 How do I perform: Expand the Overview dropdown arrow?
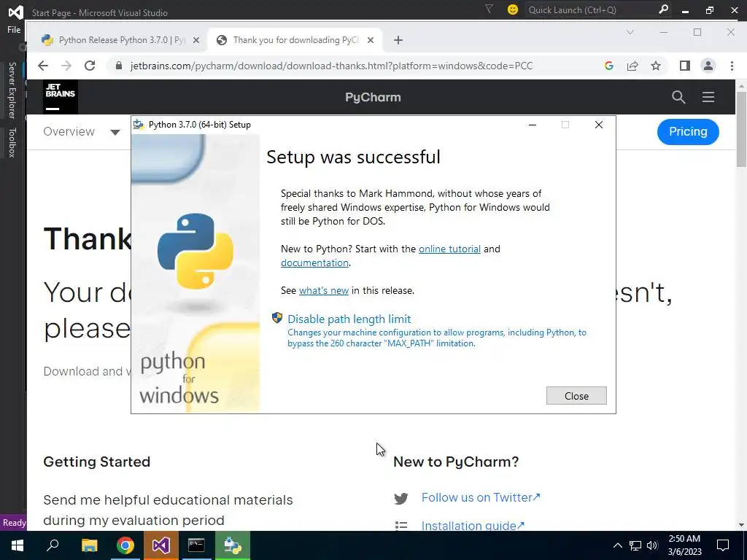pyautogui.click(x=115, y=133)
